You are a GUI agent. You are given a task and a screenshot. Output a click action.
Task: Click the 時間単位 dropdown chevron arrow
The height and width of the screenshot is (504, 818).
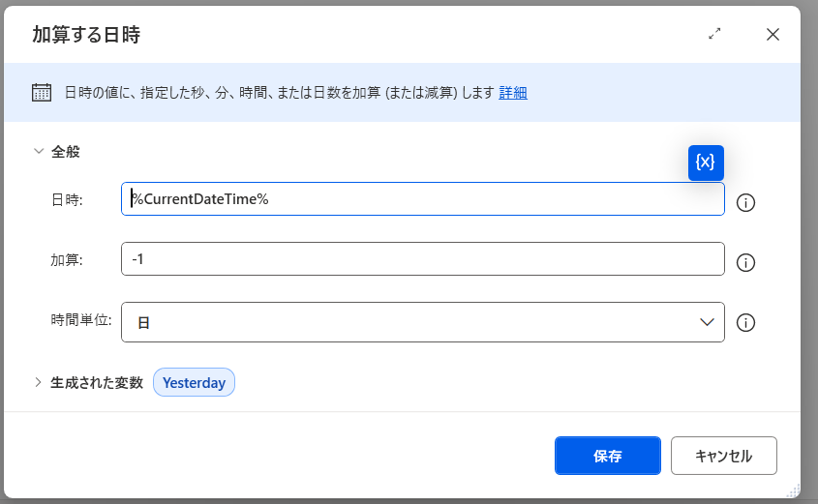pyautogui.click(x=708, y=322)
